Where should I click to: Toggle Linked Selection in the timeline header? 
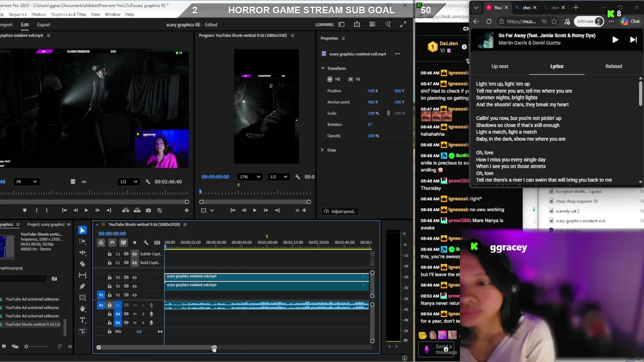pos(123,243)
